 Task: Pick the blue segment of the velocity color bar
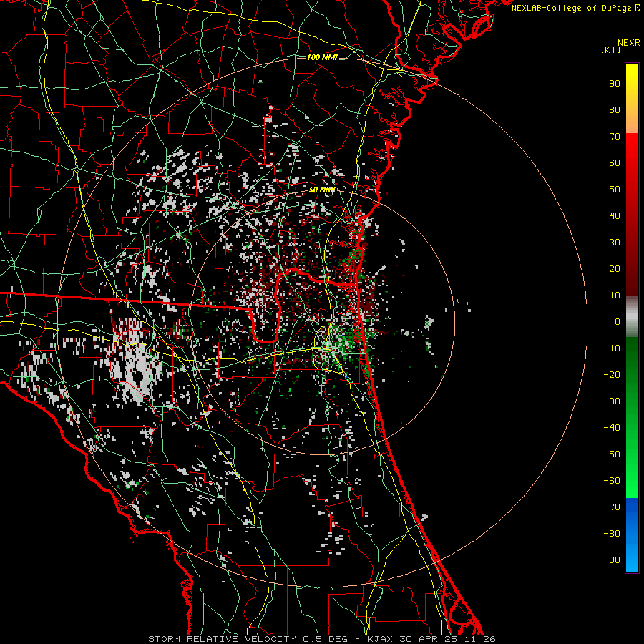tap(632, 535)
